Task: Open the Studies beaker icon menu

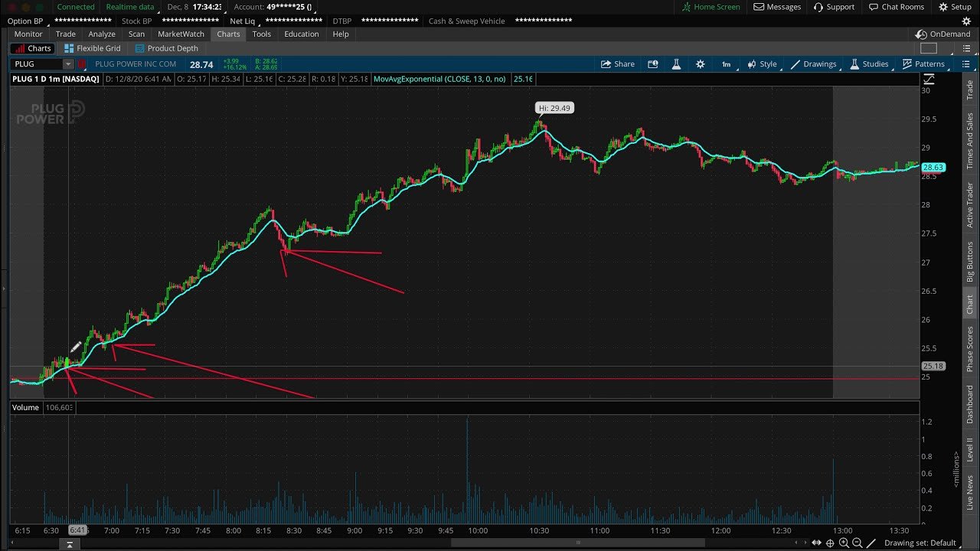Action: pyautogui.click(x=868, y=64)
